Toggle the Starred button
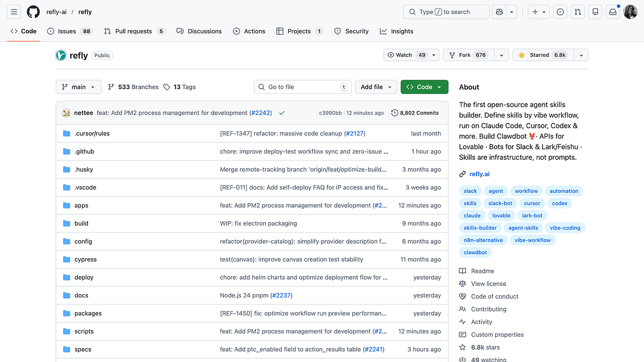The height and width of the screenshot is (362, 644). (543, 55)
